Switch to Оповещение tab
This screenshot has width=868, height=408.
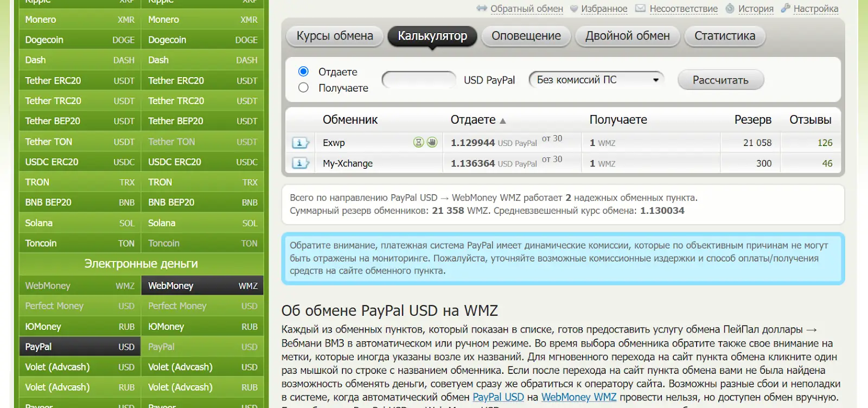pos(526,36)
